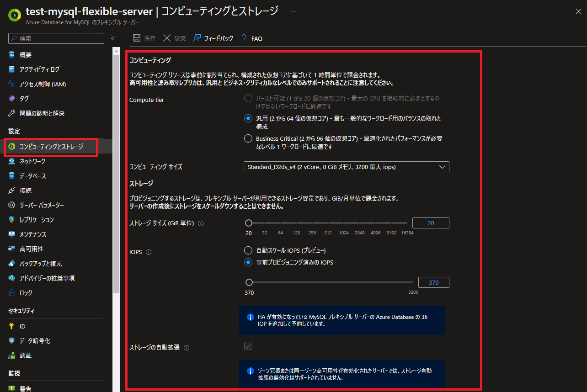Click the メンテナンス icon
Viewport: 587px width, 392px height.
12,234
